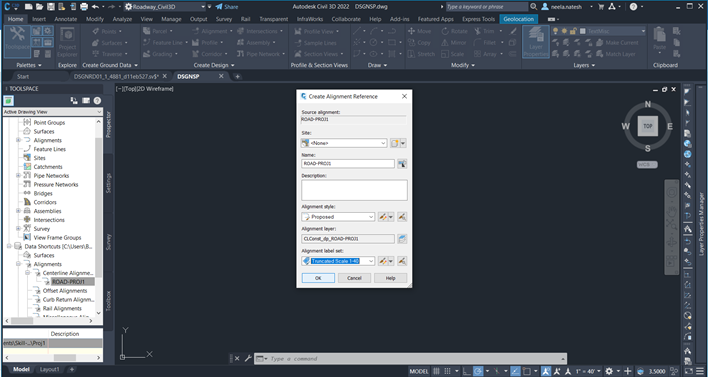Switch to the Start drawing tab
This screenshot has height=377, width=708.
tap(23, 76)
